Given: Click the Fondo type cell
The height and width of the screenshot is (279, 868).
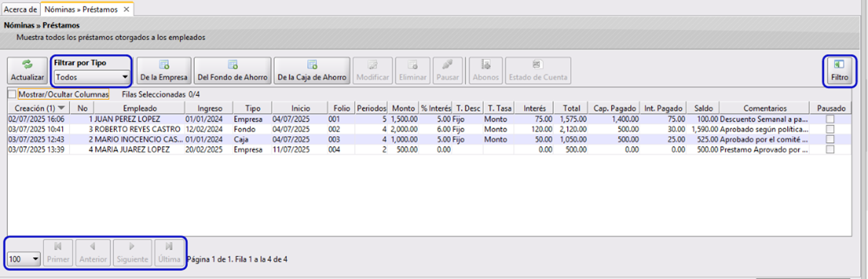Looking at the screenshot, I should coord(252,128).
